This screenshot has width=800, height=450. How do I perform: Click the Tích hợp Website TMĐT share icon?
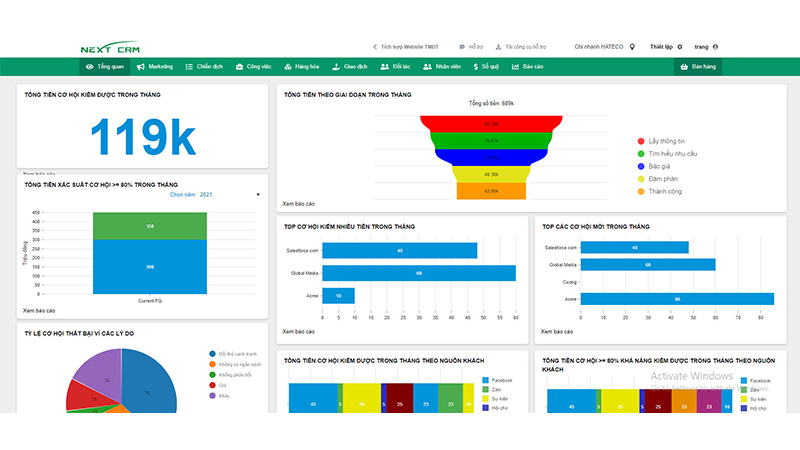point(375,46)
